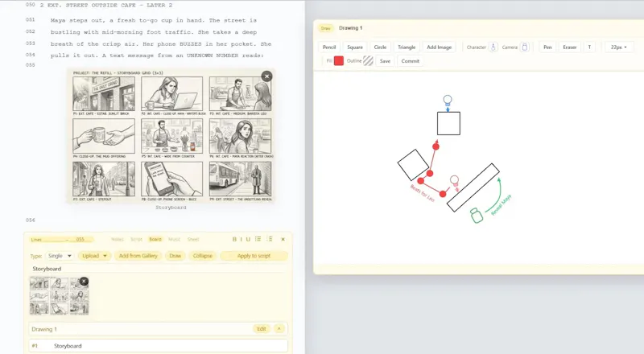Image resolution: width=644 pixels, height=354 pixels.
Task: Close the storyboard image in the script
Action: (266, 76)
